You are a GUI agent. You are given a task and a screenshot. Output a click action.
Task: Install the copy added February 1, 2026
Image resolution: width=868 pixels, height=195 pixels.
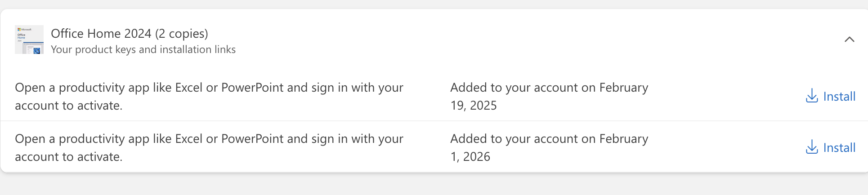[839, 148]
